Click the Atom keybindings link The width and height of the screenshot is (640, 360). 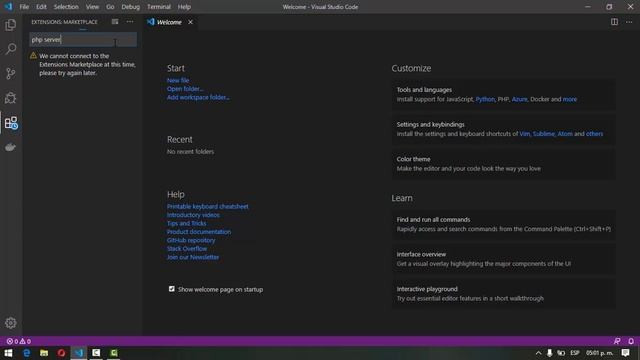click(x=565, y=134)
